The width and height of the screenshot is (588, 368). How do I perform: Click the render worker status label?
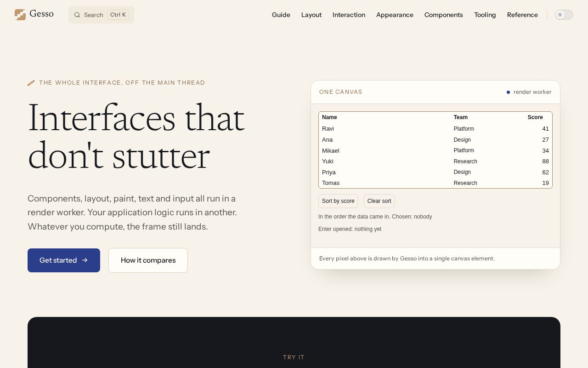(532, 92)
